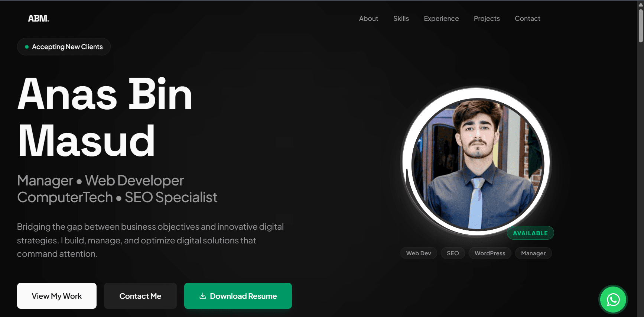Select the SEO tag chip

click(x=453, y=253)
